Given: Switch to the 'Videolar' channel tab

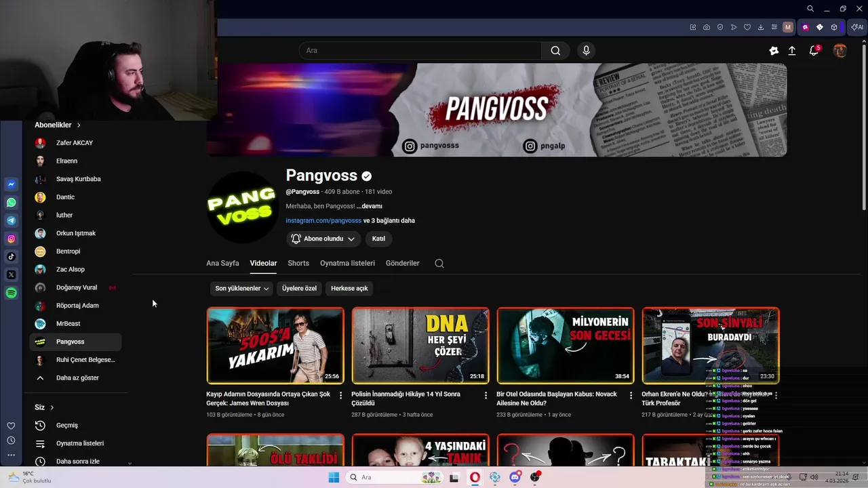Looking at the screenshot, I should (263, 263).
